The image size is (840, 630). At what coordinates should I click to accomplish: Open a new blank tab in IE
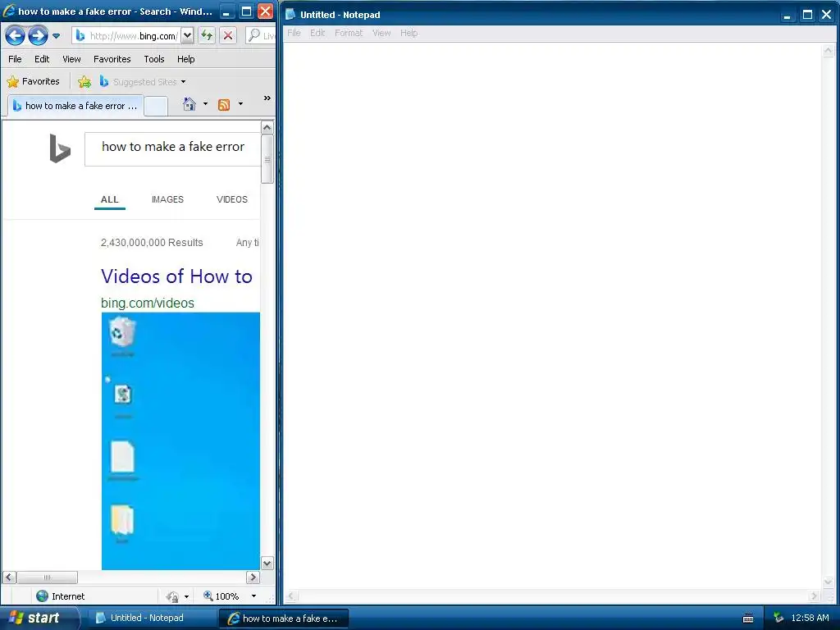click(156, 106)
